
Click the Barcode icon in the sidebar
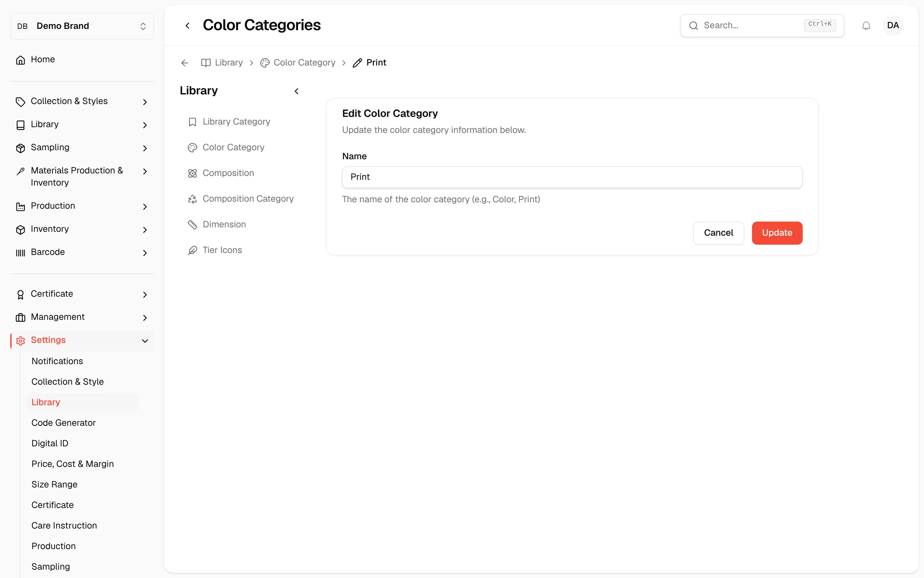point(21,253)
